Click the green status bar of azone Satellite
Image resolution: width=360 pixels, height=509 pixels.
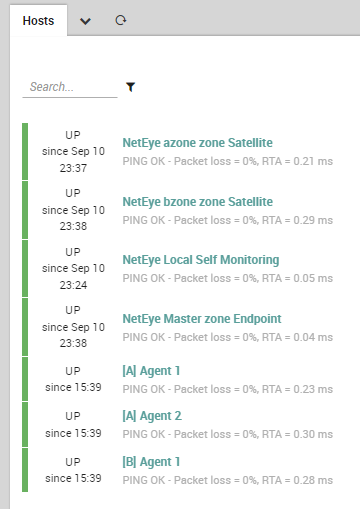tap(25, 152)
